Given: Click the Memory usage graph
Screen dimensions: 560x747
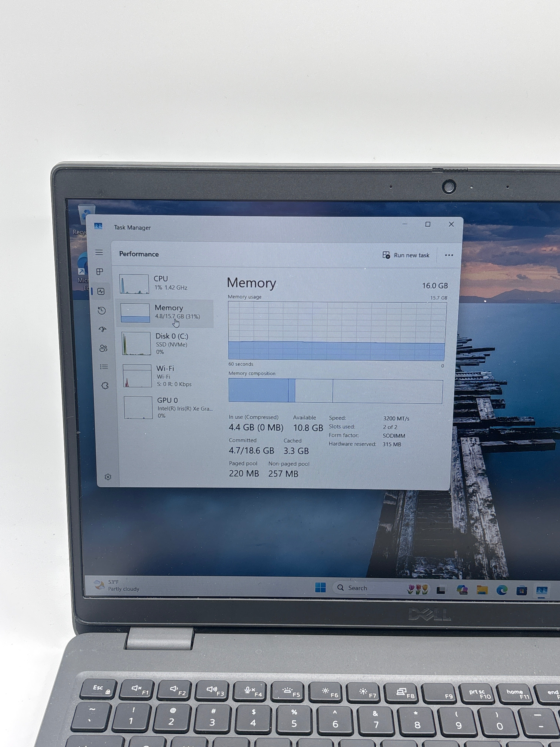Looking at the screenshot, I should (337, 331).
